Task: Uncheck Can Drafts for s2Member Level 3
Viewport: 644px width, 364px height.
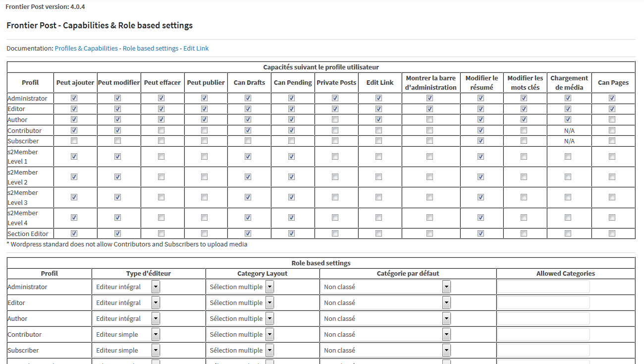Action: click(248, 197)
